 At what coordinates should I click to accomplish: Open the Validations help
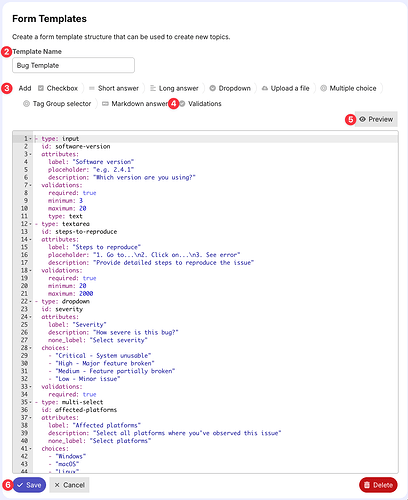coord(201,104)
